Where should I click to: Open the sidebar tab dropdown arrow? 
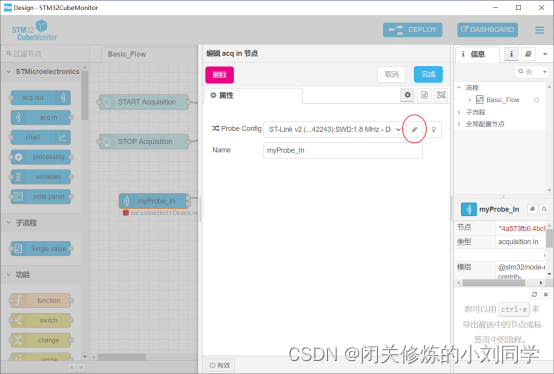point(545,54)
